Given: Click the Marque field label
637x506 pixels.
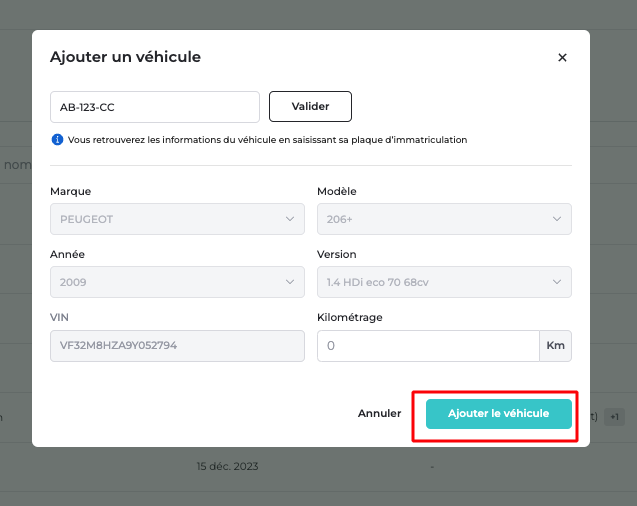Looking at the screenshot, I should click(70, 191).
